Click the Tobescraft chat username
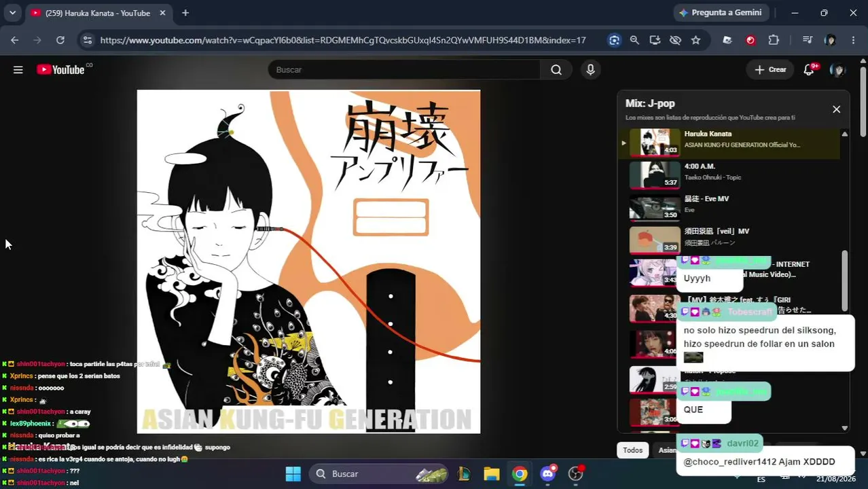This screenshot has width=868, height=489. pyautogui.click(x=750, y=312)
